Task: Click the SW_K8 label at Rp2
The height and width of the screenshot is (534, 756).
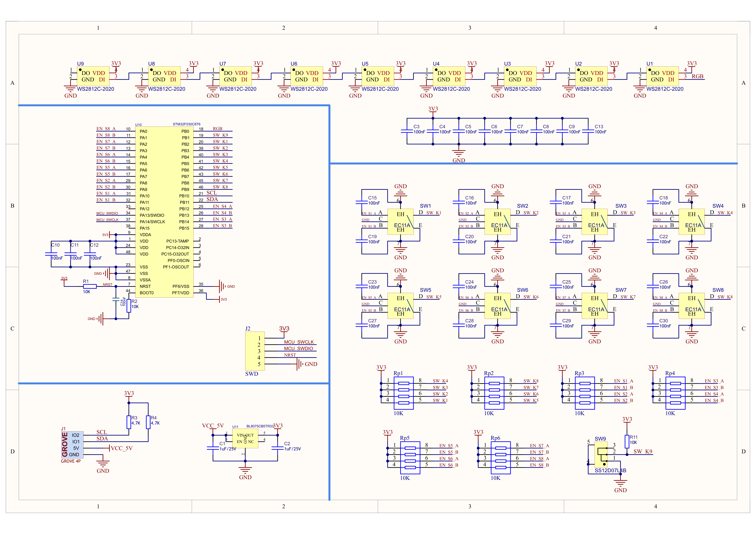Action: pos(531,381)
